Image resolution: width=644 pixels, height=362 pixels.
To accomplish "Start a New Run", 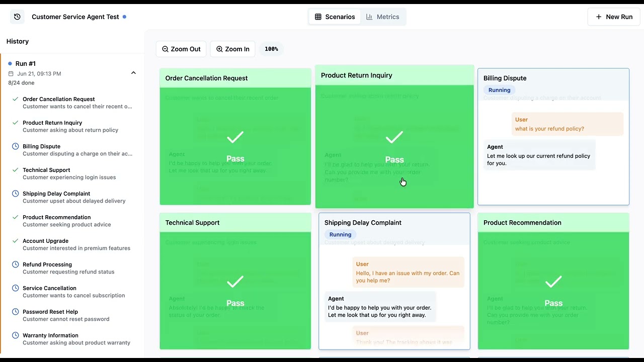I will pyautogui.click(x=614, y=17).
